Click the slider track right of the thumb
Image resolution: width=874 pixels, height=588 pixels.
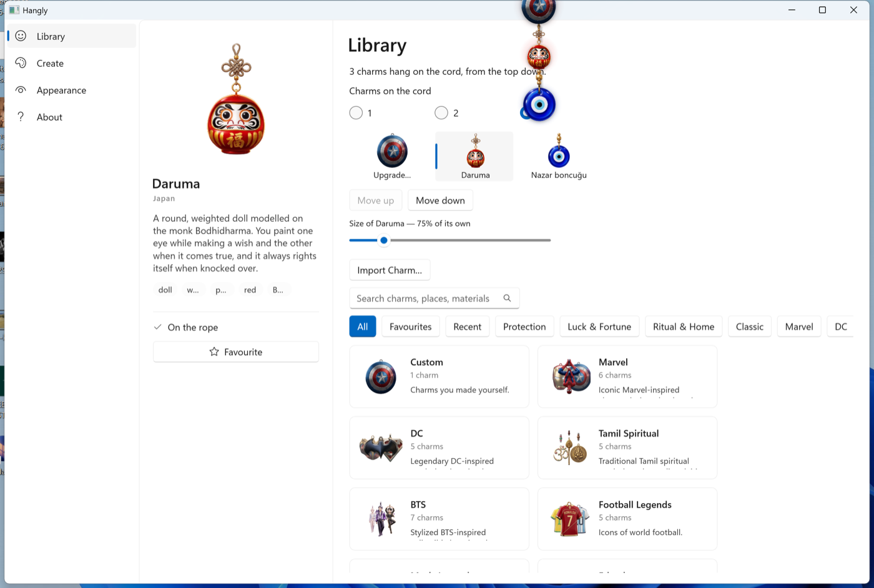(470, 240)
